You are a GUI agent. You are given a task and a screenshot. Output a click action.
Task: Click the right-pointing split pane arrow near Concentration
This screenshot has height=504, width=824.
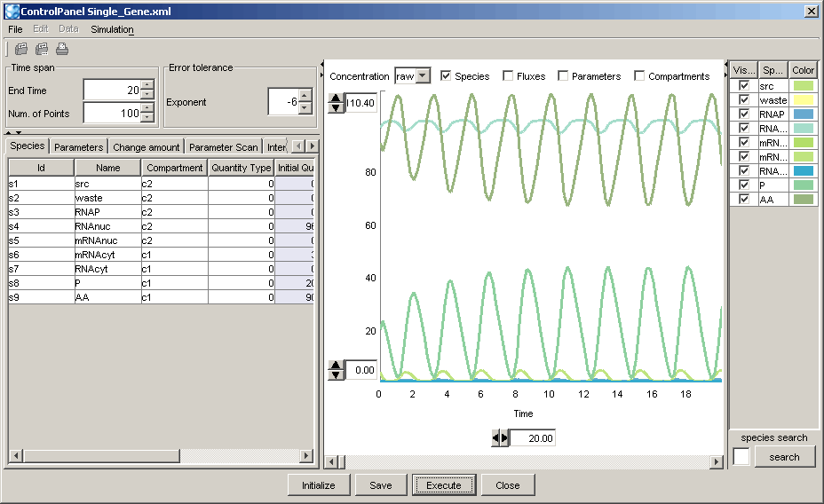click(321, 75)
